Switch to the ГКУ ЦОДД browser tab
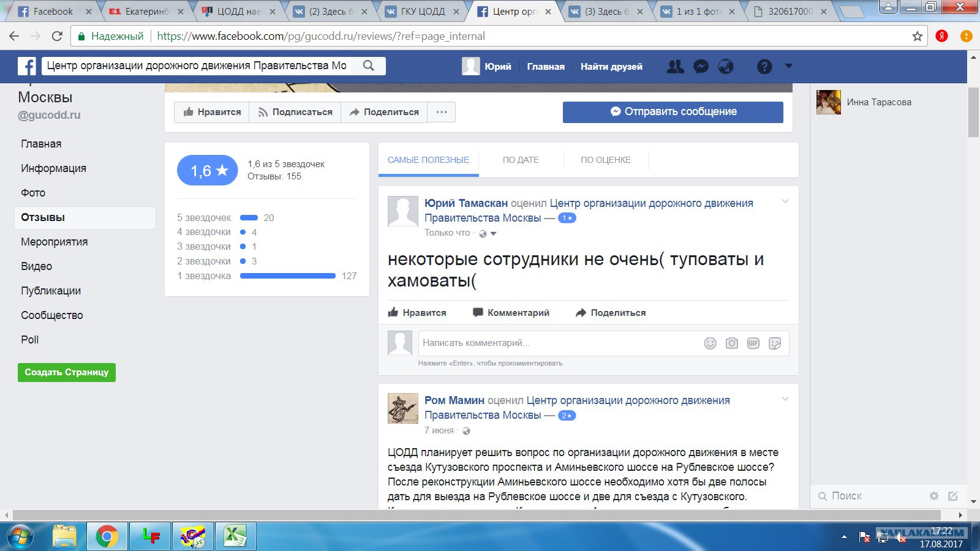 [x=423, y=12]
